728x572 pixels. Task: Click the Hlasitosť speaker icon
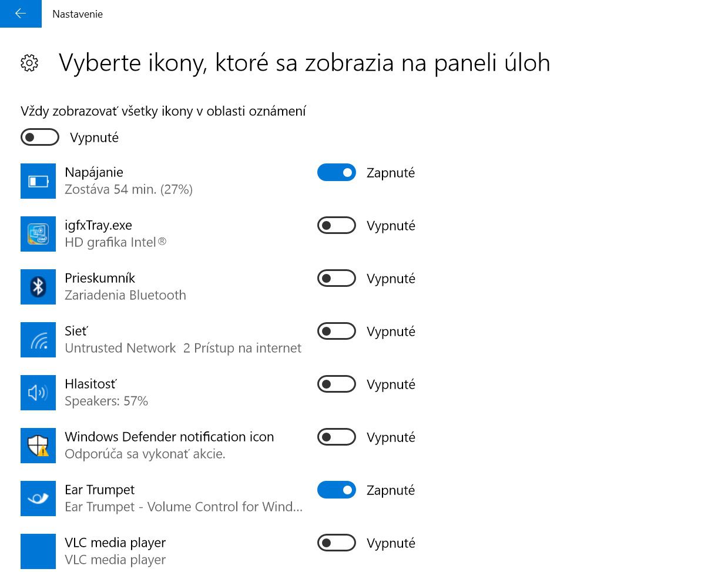[x=38, y=393]
